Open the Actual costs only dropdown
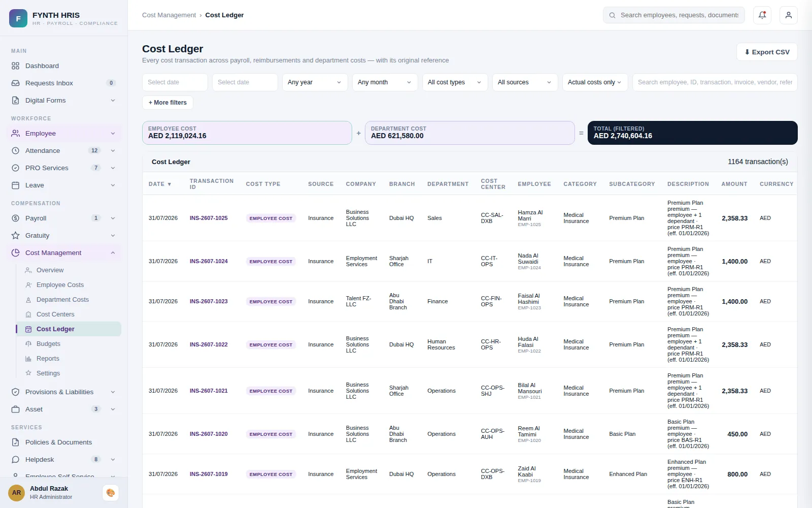This screenshot has width=812, height=508. pos(595,82)
